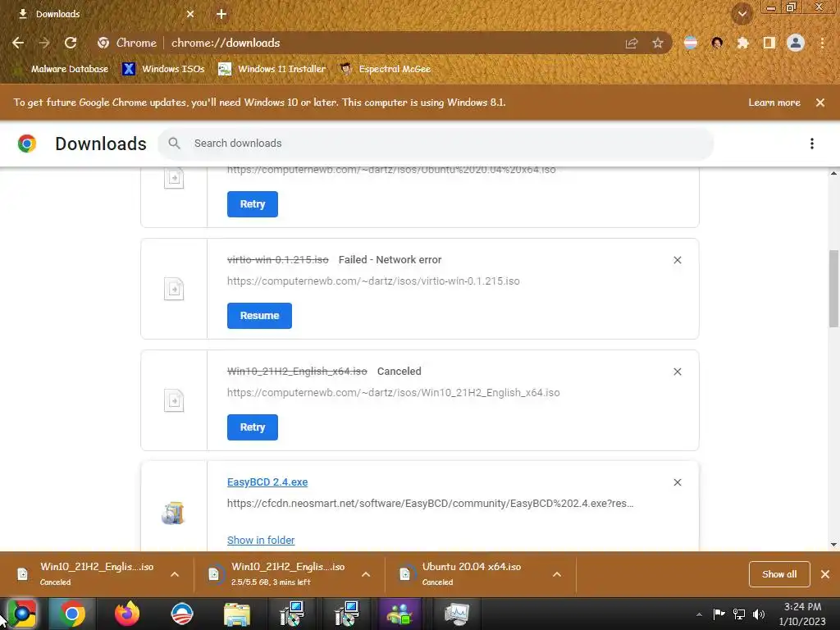Open the system monitor taskbar icon

click(x=456, y=614)
